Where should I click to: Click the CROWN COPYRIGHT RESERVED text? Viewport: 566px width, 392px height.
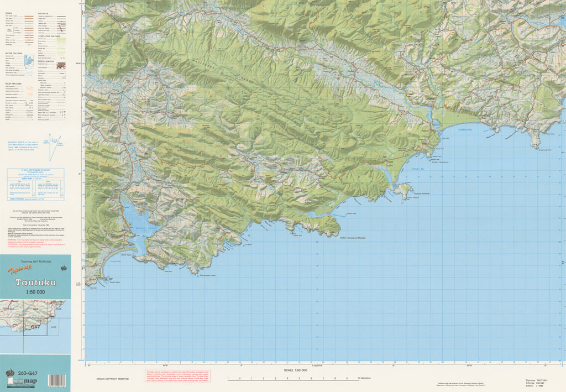click(112, 379)
